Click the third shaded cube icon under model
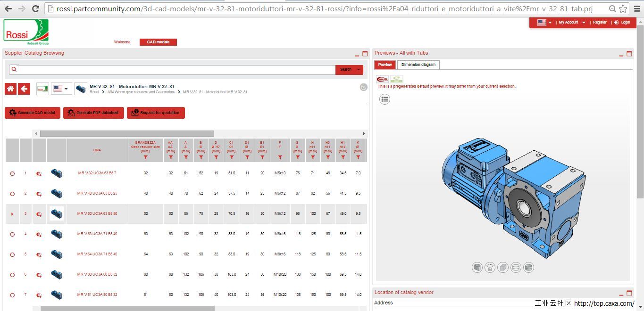The image size is (644, 311). 503,268
